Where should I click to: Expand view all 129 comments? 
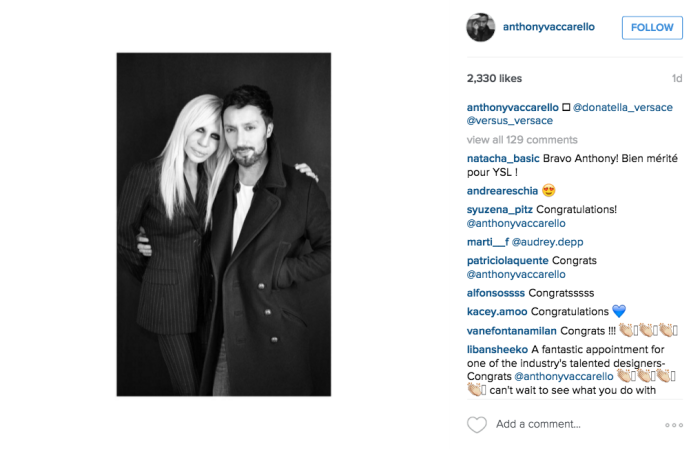click(522, 140)
